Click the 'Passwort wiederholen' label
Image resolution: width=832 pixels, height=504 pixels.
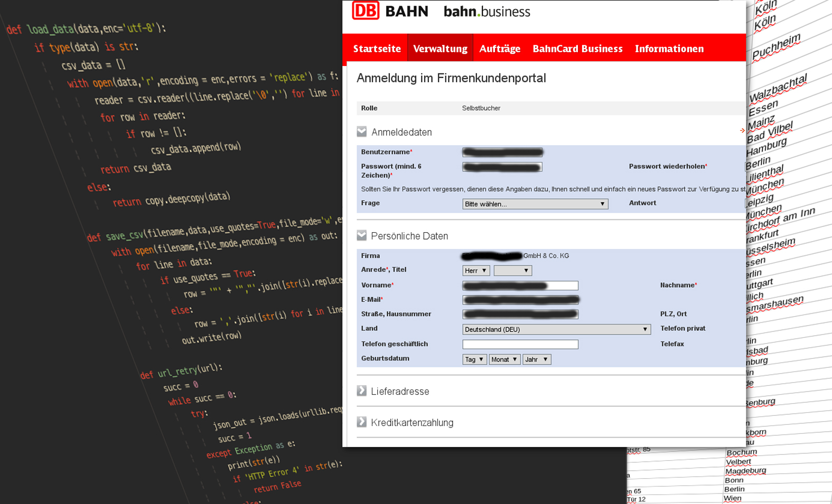click(x=668, y=166)
